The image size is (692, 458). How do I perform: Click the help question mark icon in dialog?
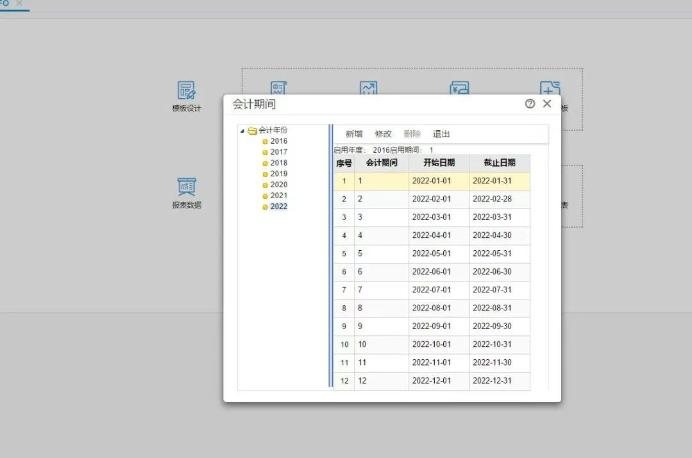click(530, 104)
